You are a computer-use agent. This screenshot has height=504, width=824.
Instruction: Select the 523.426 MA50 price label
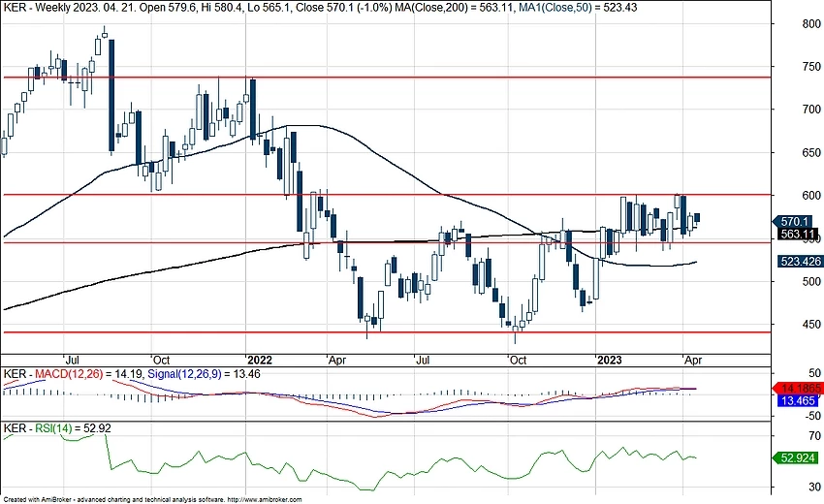coord(799,262)
